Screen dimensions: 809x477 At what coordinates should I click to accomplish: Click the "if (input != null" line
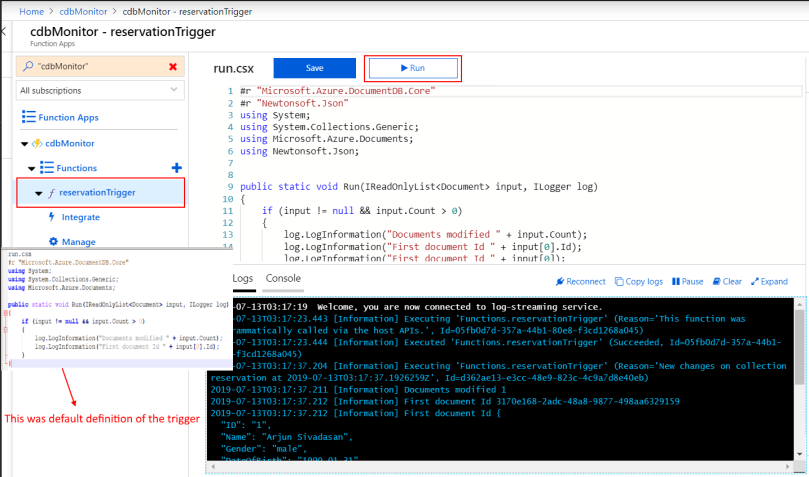pos(362,210)
